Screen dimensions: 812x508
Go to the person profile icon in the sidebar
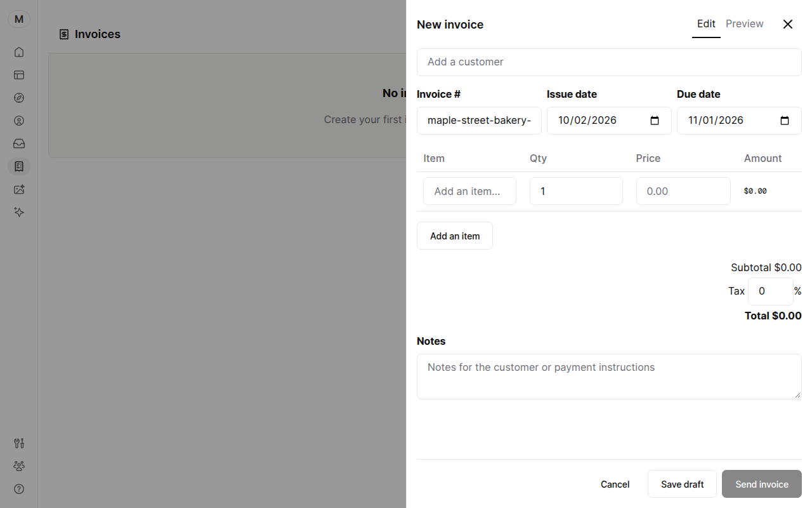tap(19, 121)
